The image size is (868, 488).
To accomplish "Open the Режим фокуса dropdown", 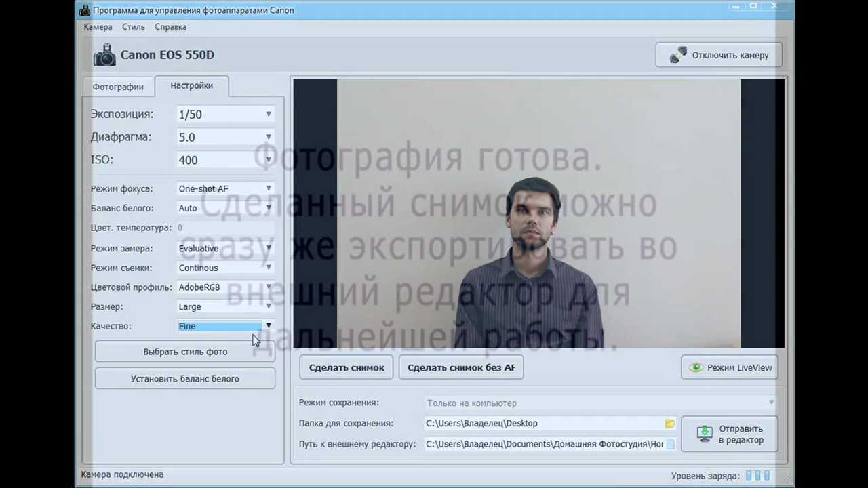I will coord(225,189).
